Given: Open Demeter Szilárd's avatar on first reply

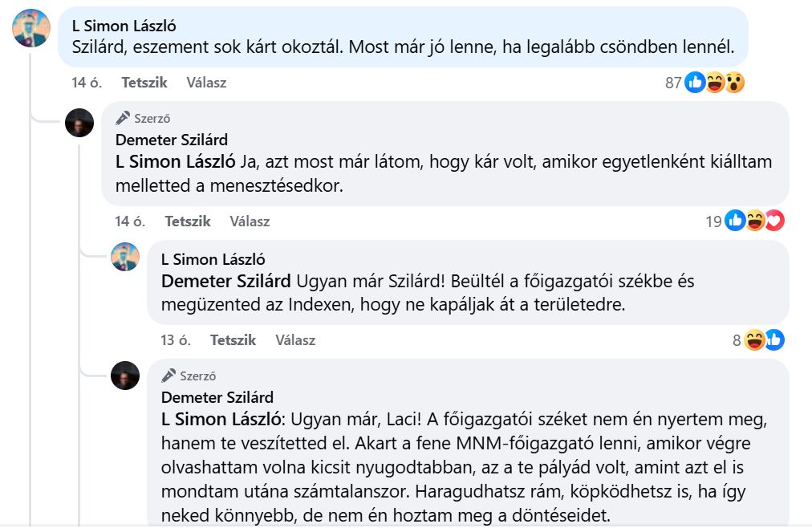Looking at the screenshot, I should (79, 123).
